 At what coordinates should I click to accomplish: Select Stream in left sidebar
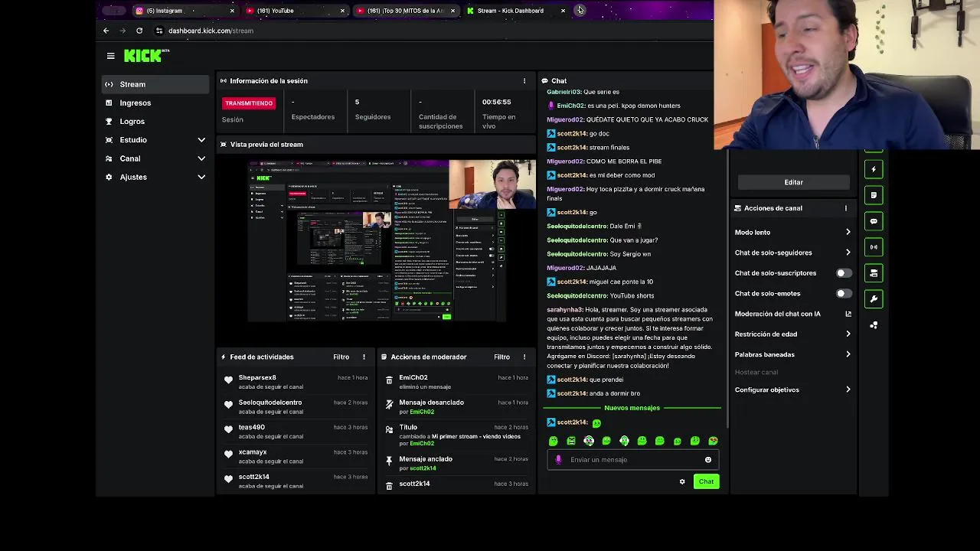[x=155, y=84]
